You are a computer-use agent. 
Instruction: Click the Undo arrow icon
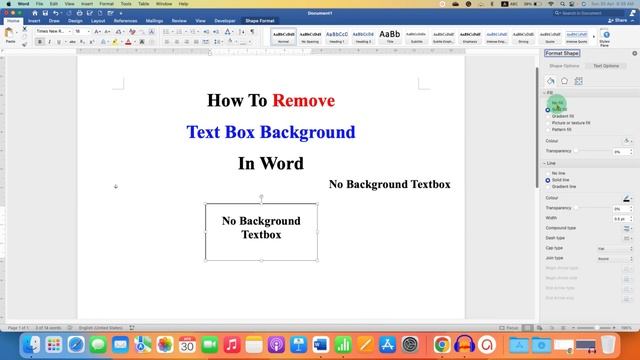click(56, 13)
